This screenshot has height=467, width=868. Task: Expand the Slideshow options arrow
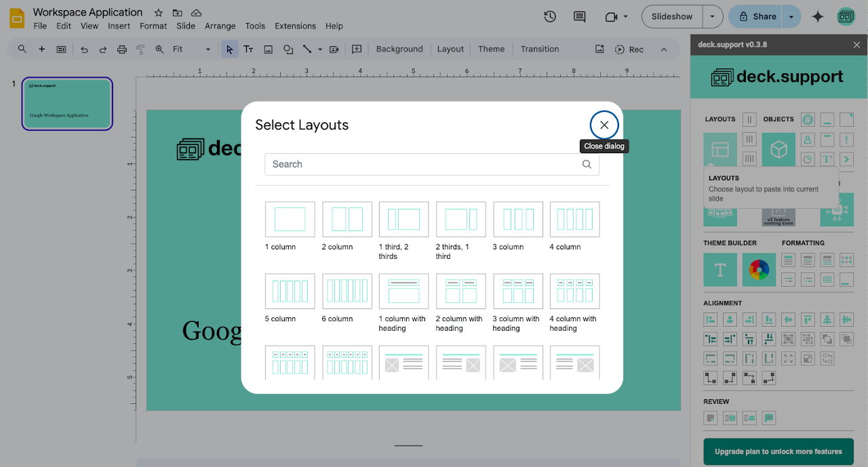pyautogui.click(x=712, y=16)
